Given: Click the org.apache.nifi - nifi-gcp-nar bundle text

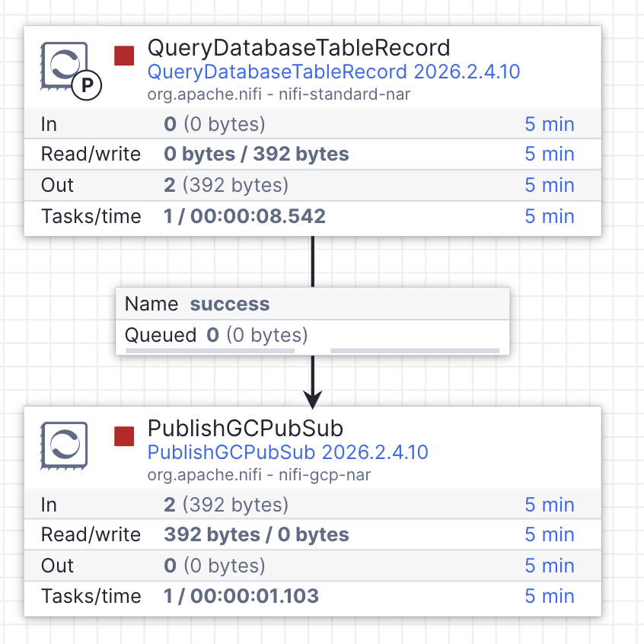Looking at the screenshot, I should [x=259, y=475].
